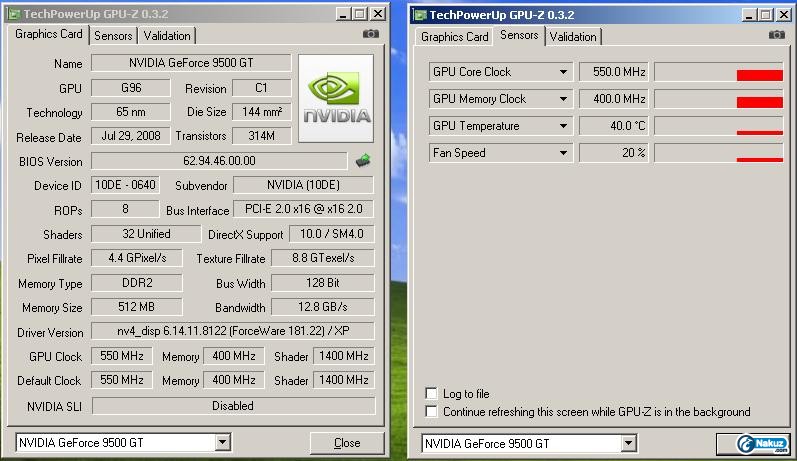Click the 400.0 MHz memory clock value

[614, 99]
